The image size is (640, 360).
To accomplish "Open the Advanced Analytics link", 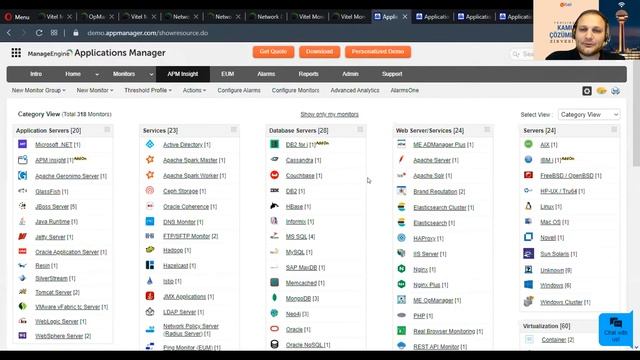I will [355, 90].
